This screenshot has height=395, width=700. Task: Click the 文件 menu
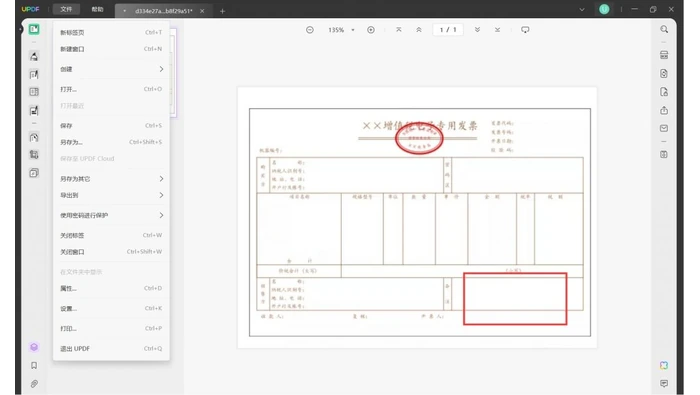pos(66,9)
